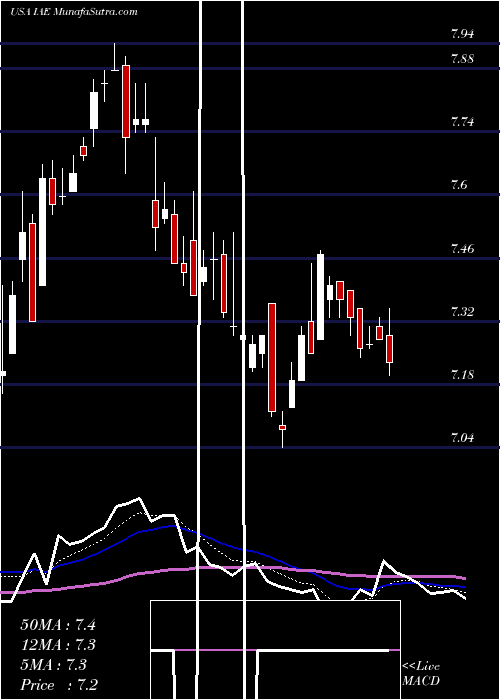Image resolution: width=500 pixels, height=700 pixels.
Task: Click the last red candle on the right
Action: tap(389, 349)
